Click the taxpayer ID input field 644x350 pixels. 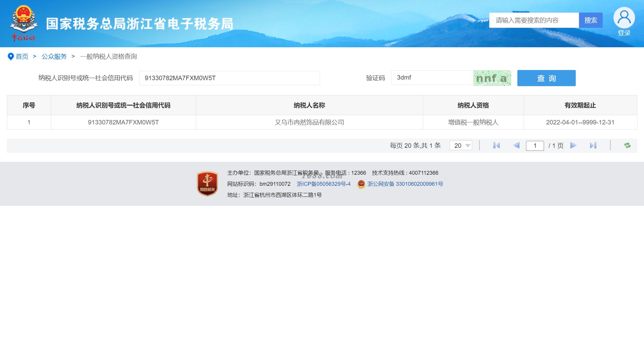[229, 78]
